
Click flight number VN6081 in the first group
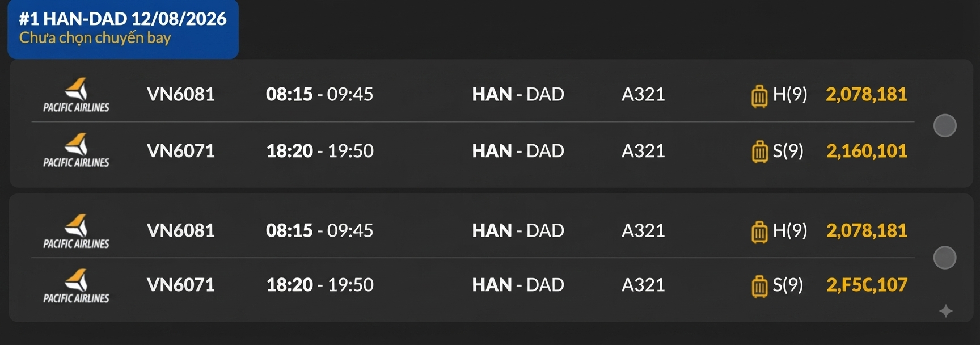181,94
